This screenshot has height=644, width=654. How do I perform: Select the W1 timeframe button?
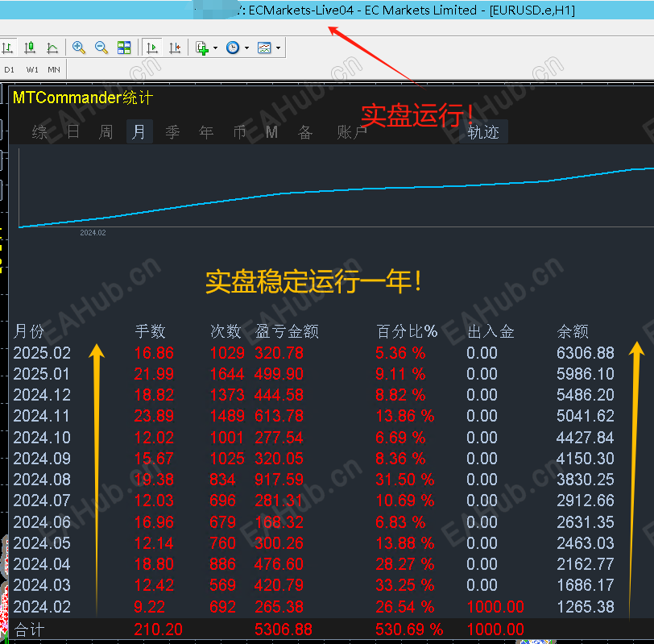[x=32, y=69]
